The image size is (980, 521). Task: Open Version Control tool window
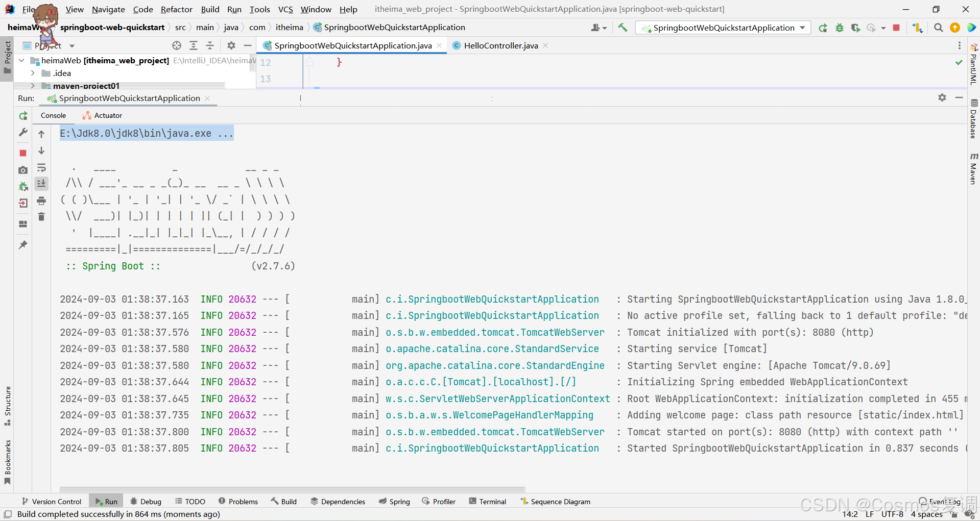click(51, 502)
